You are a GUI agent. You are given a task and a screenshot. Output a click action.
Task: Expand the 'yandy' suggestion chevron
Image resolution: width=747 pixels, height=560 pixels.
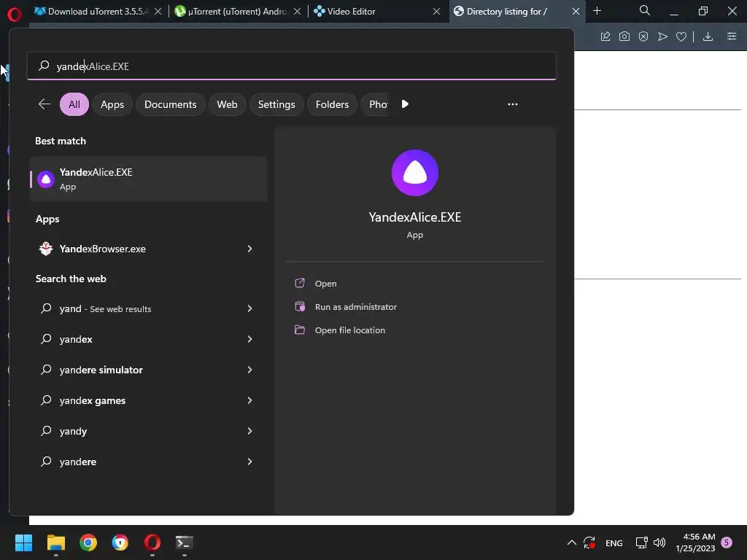(249, 431)
